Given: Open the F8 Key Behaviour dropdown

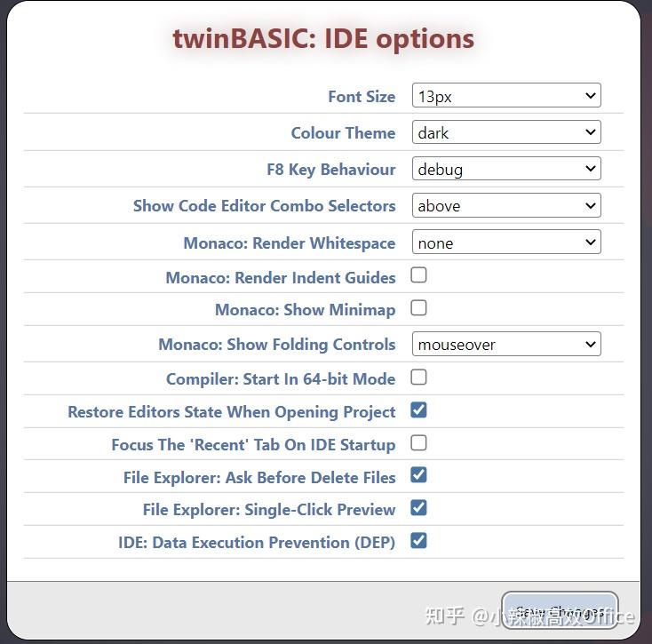Looking at the screenshot, I should pyautogui.click(x=506, y=169).
